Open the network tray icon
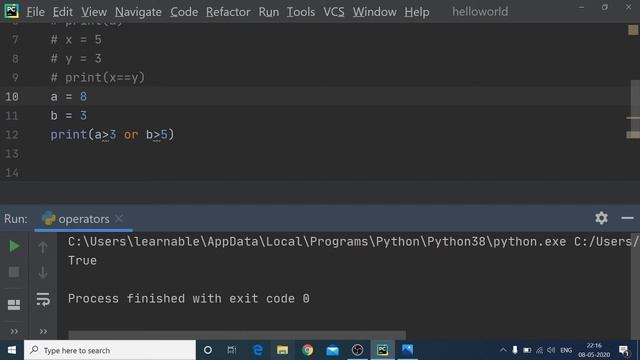640x360 pixels. 539,350
